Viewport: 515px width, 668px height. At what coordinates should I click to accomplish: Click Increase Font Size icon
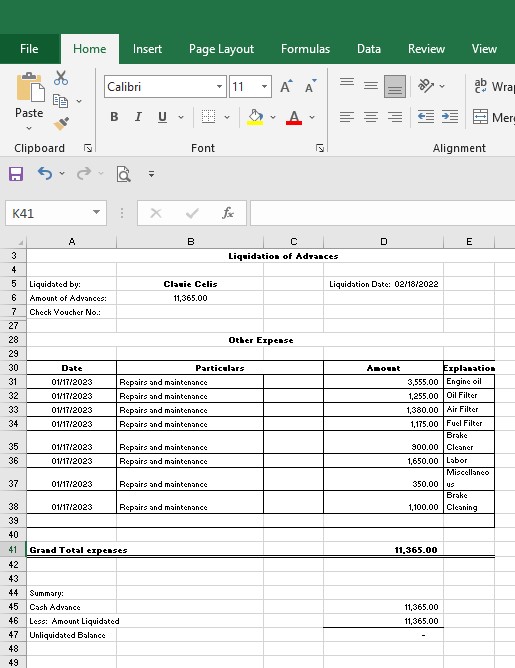[286, 86]
